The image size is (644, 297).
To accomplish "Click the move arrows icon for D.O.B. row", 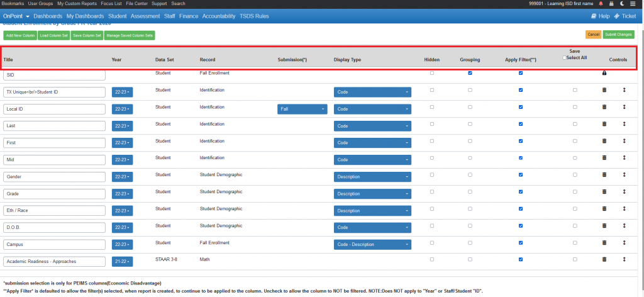I will click(x=624, y=225).
